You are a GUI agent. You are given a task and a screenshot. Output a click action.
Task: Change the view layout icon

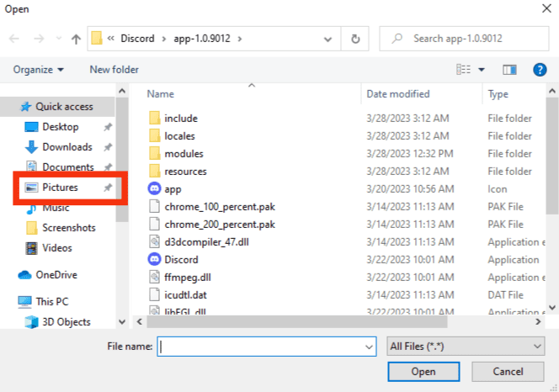(464, 70)
